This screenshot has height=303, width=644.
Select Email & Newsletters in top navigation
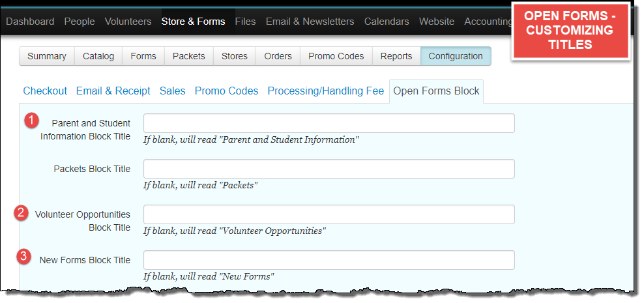310,22
